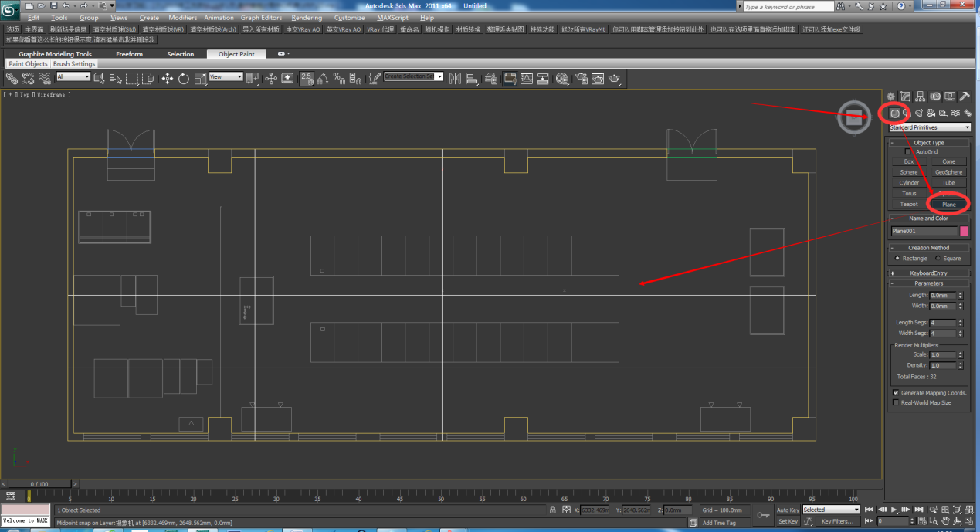This screenshot has height=532, width=980.
Task: Select the Move tool
Action: (167, 78)
